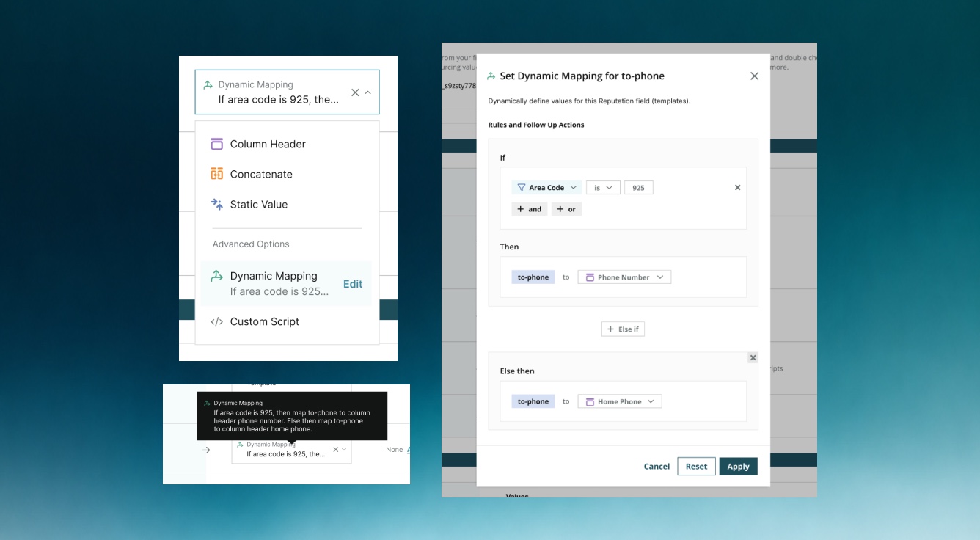Screen dimensions: 980x540
Task: Choose the Concatenate mapping option
Action: (x=287, y=174)
